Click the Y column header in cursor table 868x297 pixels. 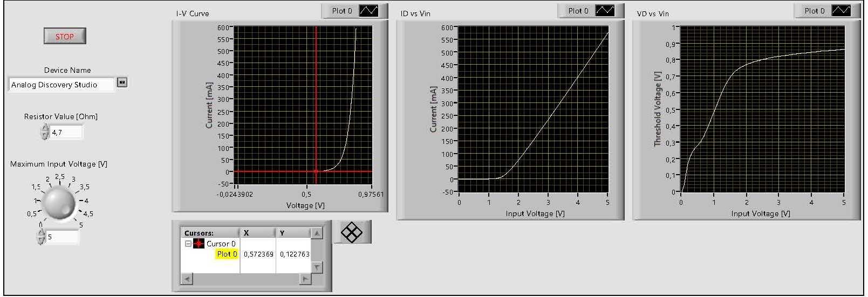click(293, 233)
